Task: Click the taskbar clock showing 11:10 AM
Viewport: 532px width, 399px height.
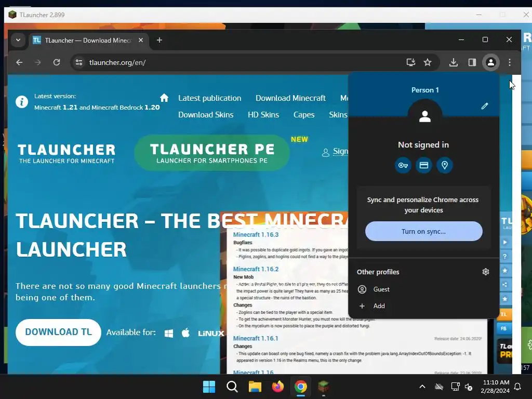Action: pos(495,387)
